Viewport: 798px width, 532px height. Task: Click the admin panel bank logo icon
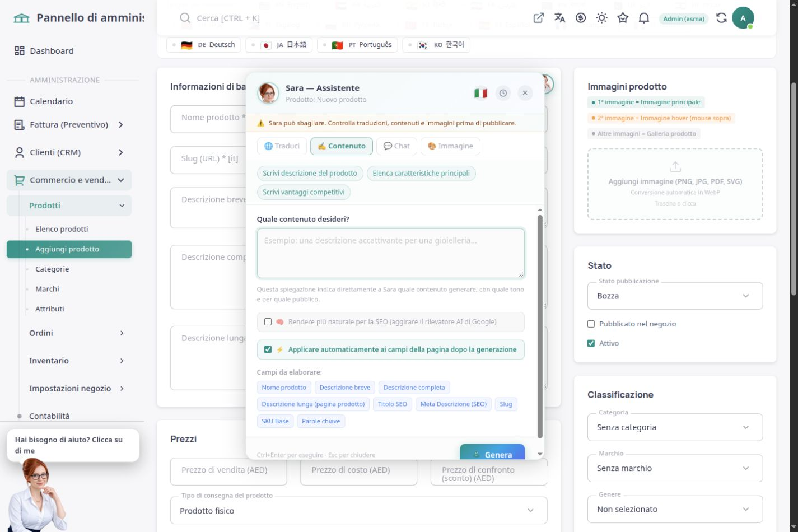[22, 18]
